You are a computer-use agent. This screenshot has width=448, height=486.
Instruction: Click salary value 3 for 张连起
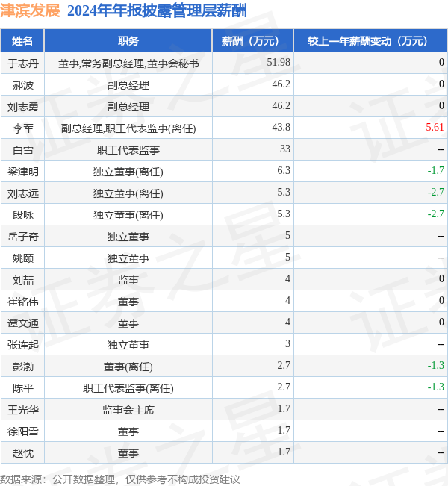click(x=287, y=343)
